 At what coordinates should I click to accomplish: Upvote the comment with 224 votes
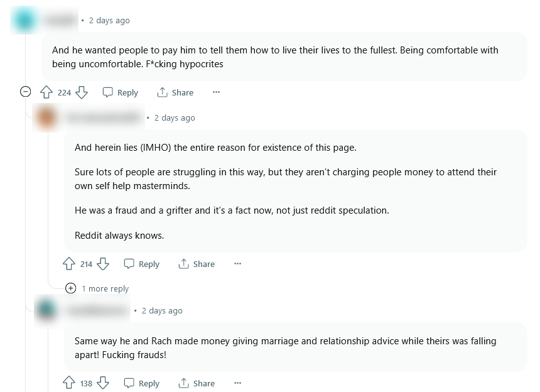coord(46,92)
